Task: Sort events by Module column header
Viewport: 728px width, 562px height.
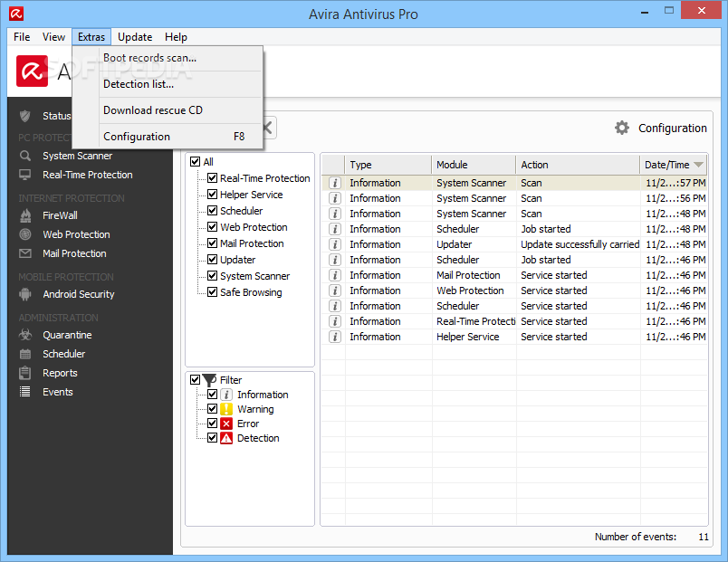Action: [x=474, y=165]
